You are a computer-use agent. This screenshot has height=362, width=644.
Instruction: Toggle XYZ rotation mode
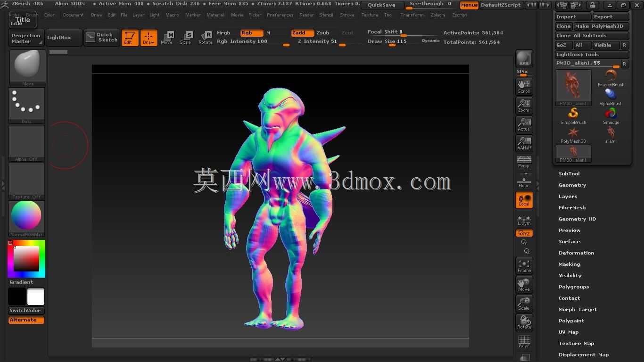524,233
